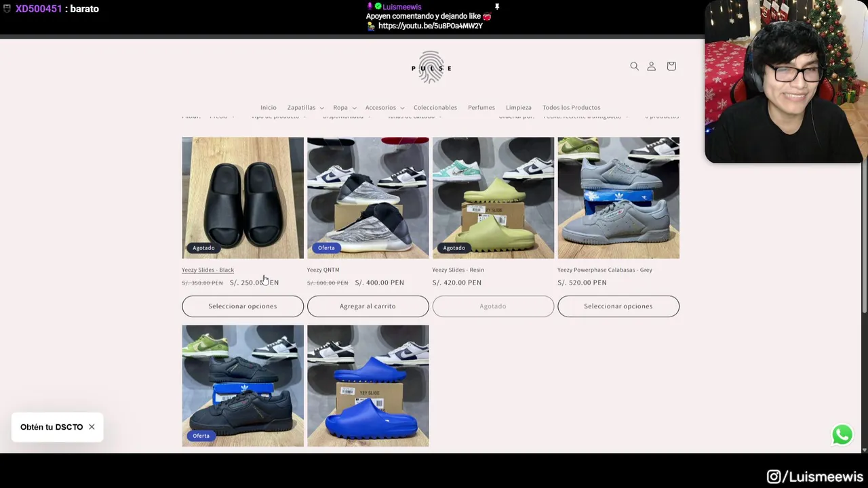Click the S/. 420.00 PEN price
The image size is (868, 488).
[x=457, y=283]
